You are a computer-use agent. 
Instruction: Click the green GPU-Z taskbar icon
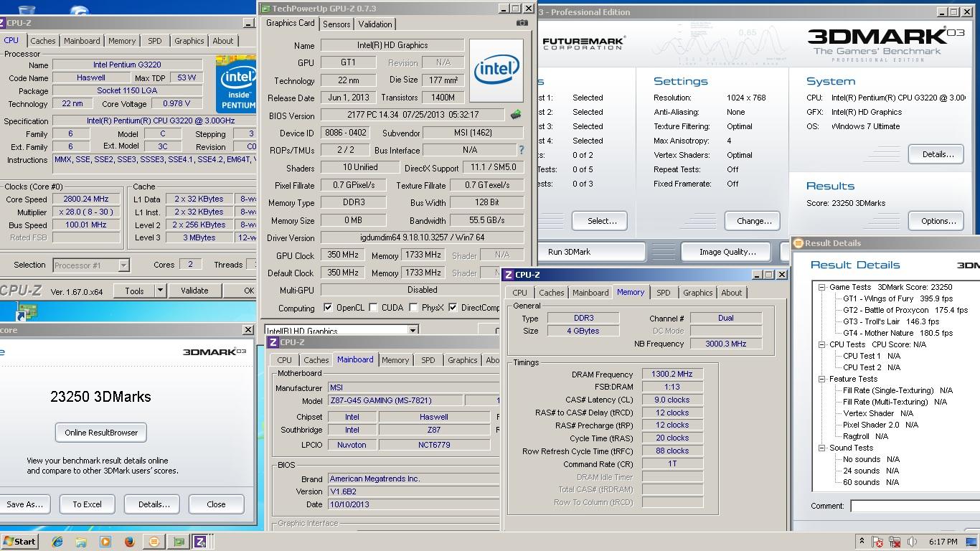click(x=179, y=542)
